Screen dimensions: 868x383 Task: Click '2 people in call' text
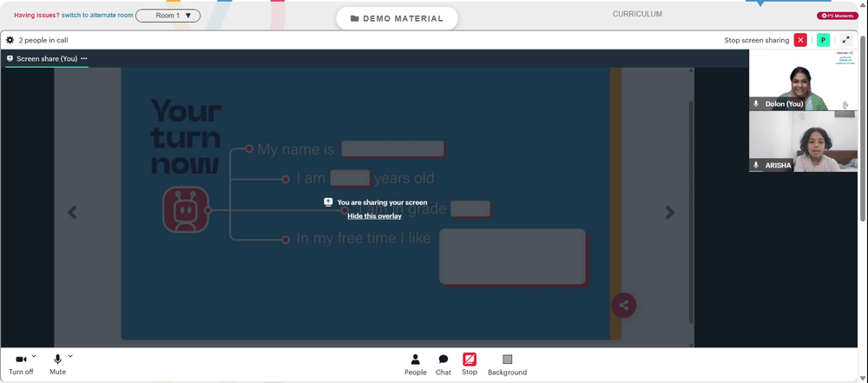(x=43, y=40)
